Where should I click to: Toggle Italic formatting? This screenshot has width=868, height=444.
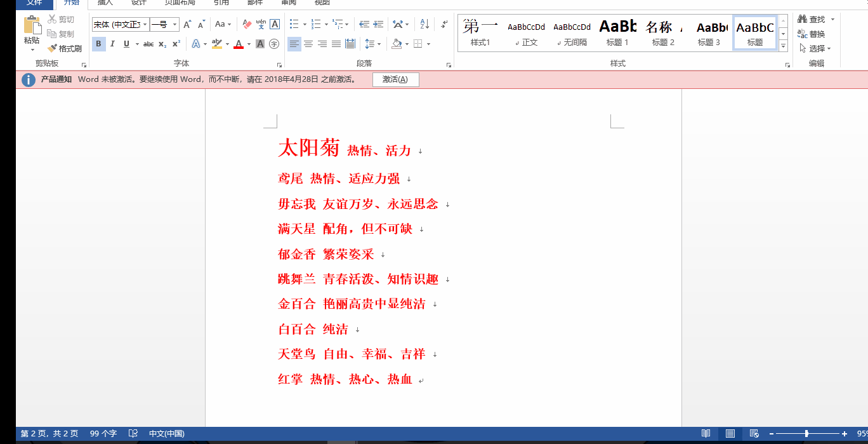(x=112, y=44)
